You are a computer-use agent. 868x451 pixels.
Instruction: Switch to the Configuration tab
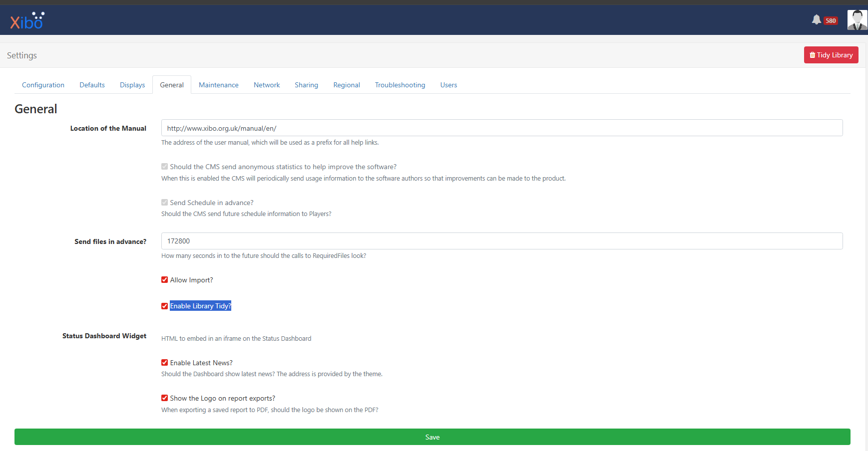[x=43, y=85]
